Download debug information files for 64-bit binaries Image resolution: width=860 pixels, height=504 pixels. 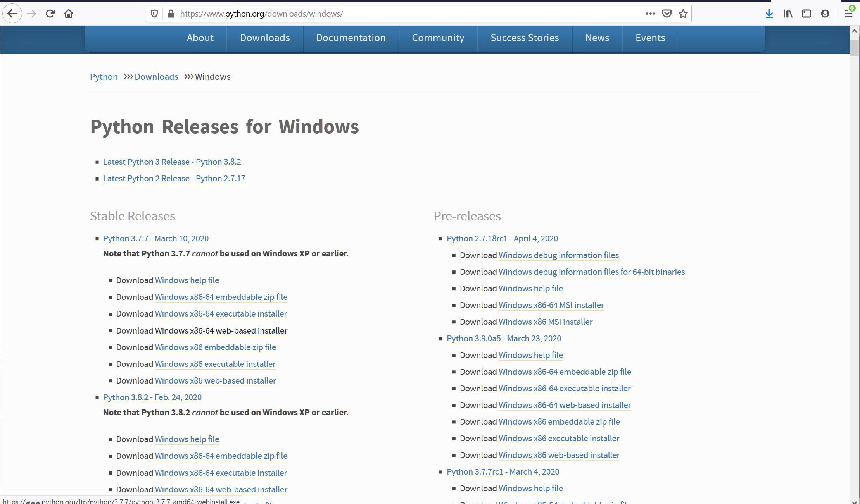pyautogui.click(x=592, y=272)
